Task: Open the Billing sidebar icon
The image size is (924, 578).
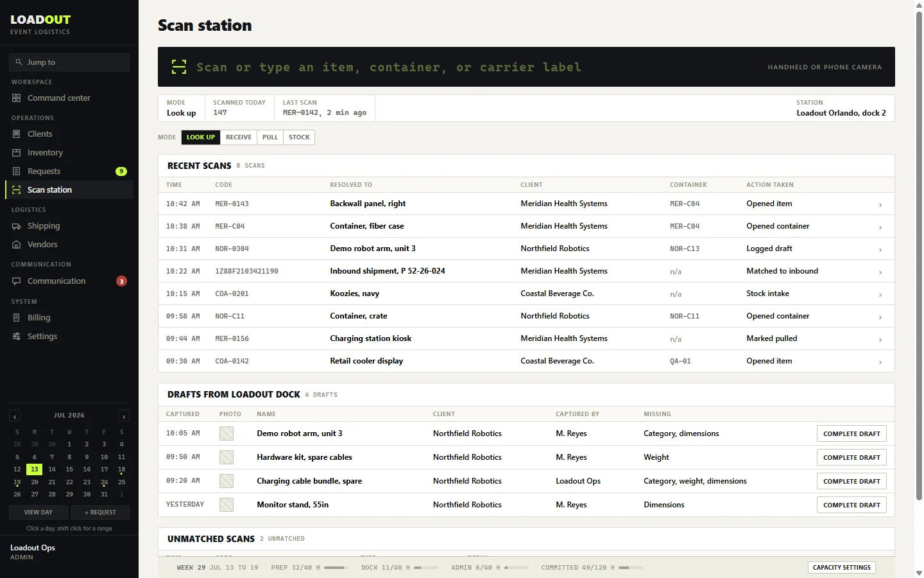Action: 17,318
